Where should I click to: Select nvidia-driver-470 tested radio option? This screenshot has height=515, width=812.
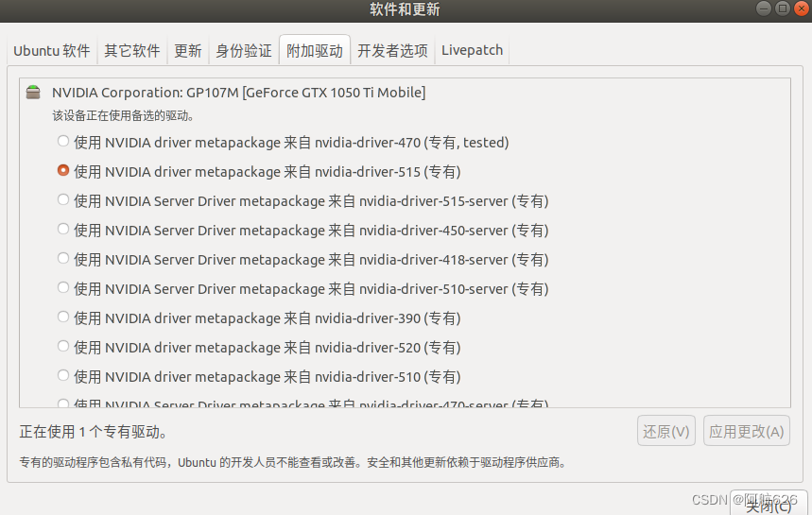coord(63,142)
